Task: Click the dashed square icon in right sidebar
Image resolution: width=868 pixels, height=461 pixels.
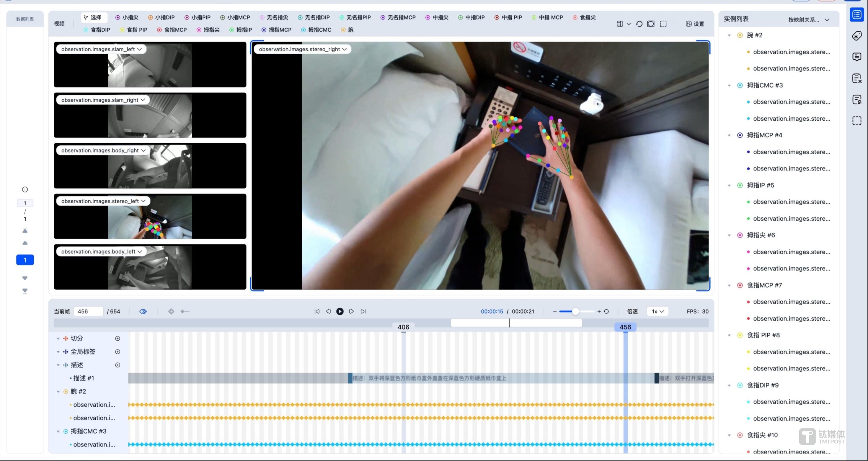Action: pyautogui.click(x=857, y=121)
